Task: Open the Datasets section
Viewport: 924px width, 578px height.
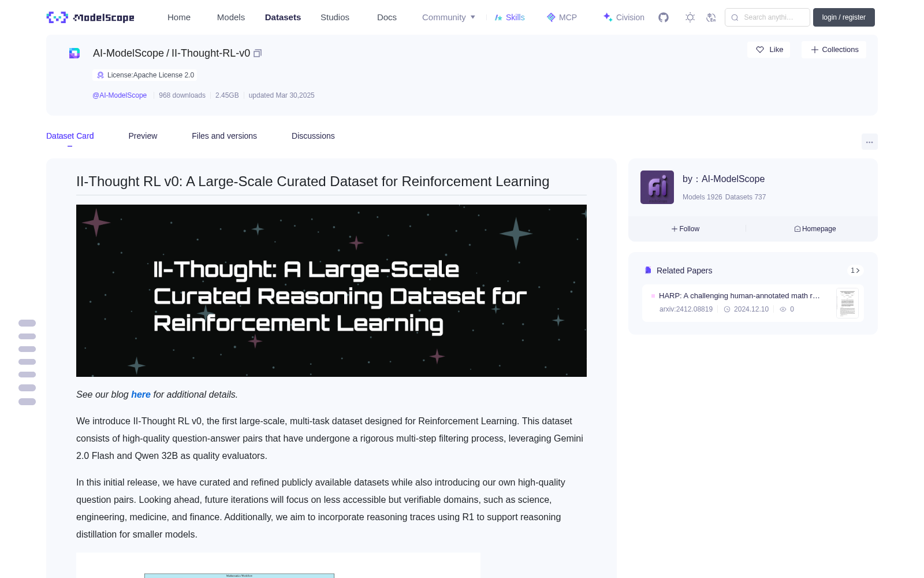Action: pos(283,17)
